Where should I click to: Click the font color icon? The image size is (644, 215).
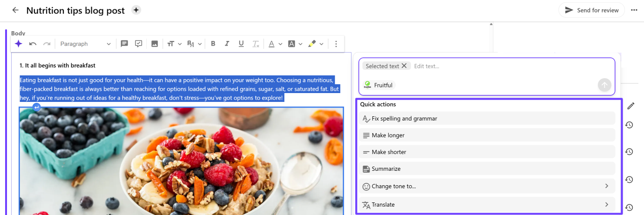click(x=272, y=44)
